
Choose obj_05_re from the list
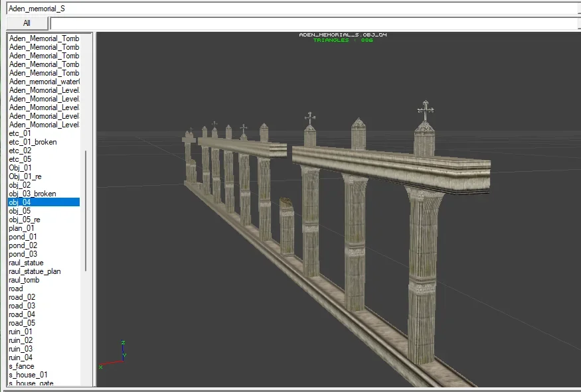pos(44,220)
